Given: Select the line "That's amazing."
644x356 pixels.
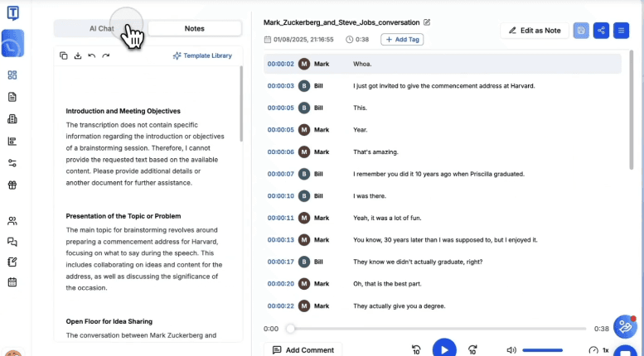Looking at the screenshot, I should [375, 152].
